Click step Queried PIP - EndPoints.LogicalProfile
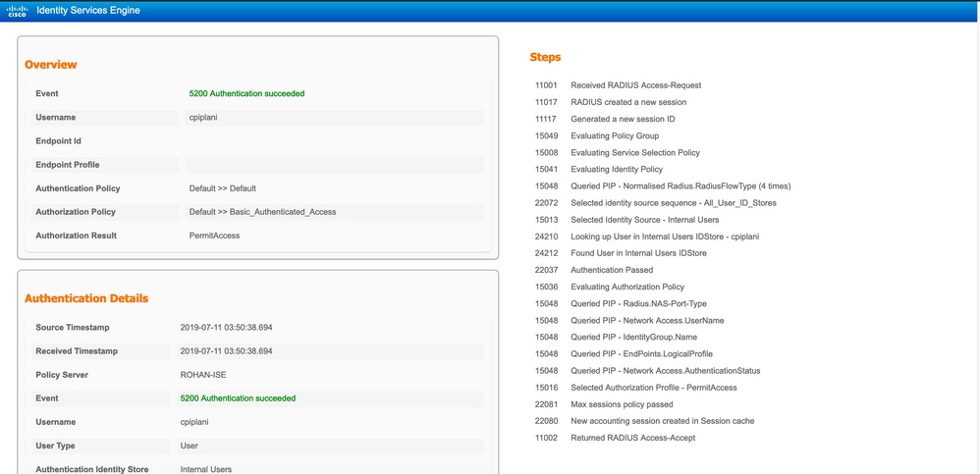The height and width of the screenshot is (474, 980). click(624, 354)
